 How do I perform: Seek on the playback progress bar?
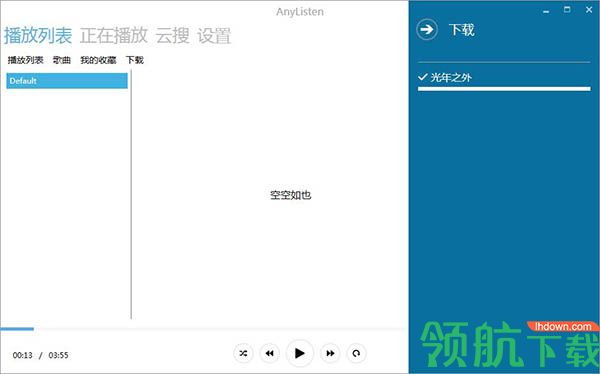[x=203, y=328]
